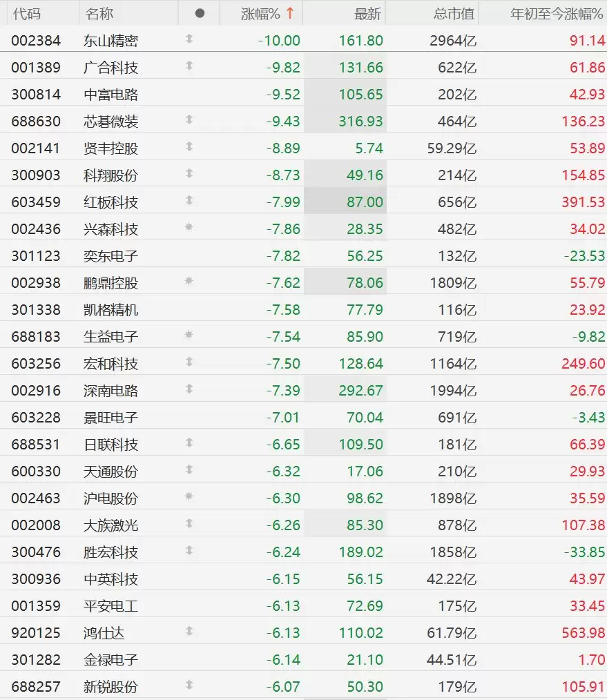Click the latest price 316.93
This screenshot has height=700, width=607.
click(x=361, y=121)
